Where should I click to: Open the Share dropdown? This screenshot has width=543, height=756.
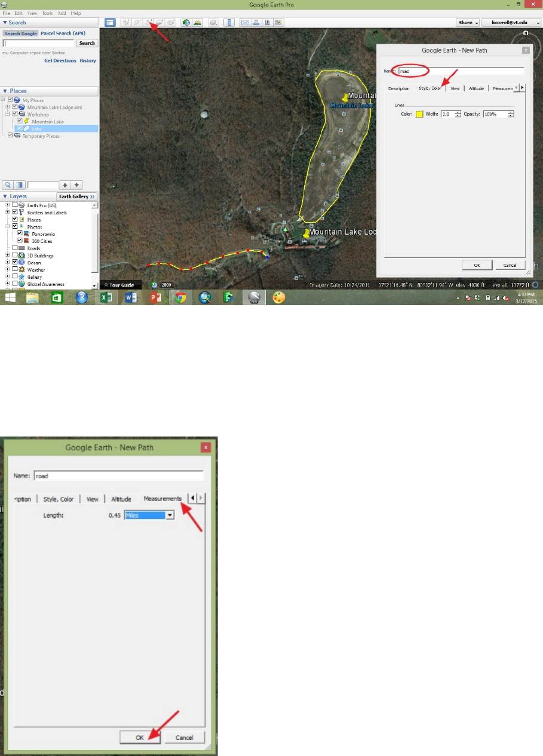pyautogui.click(x=468, y=22)
